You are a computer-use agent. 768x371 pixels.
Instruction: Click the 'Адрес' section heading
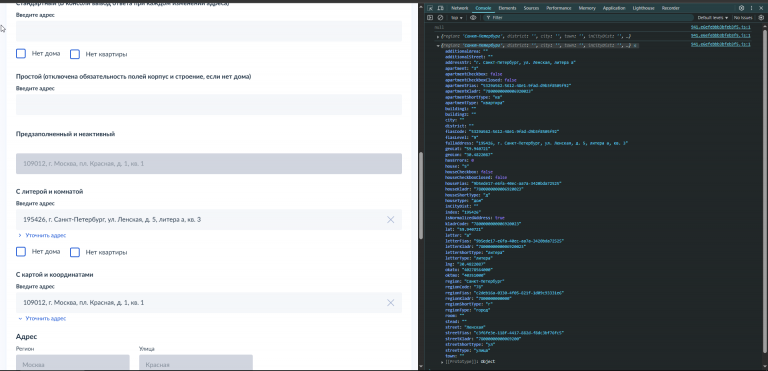click(26, 337)
